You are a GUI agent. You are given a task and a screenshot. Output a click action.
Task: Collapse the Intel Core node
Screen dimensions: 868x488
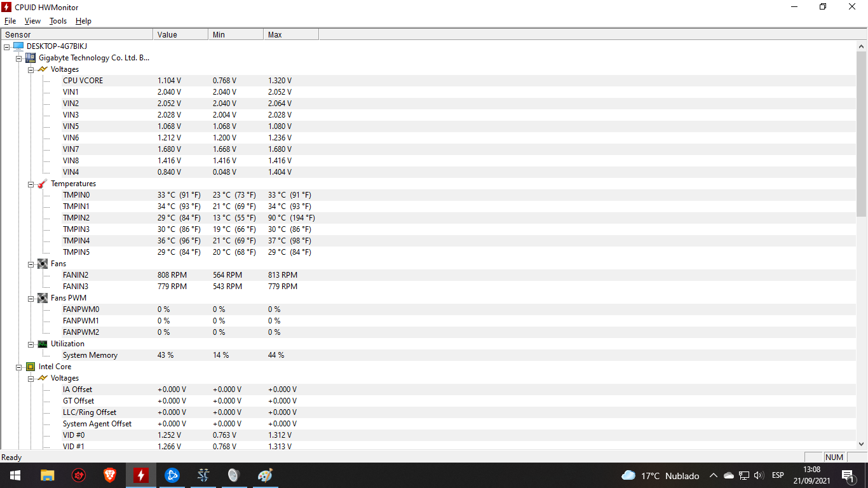tap(19, 367)
